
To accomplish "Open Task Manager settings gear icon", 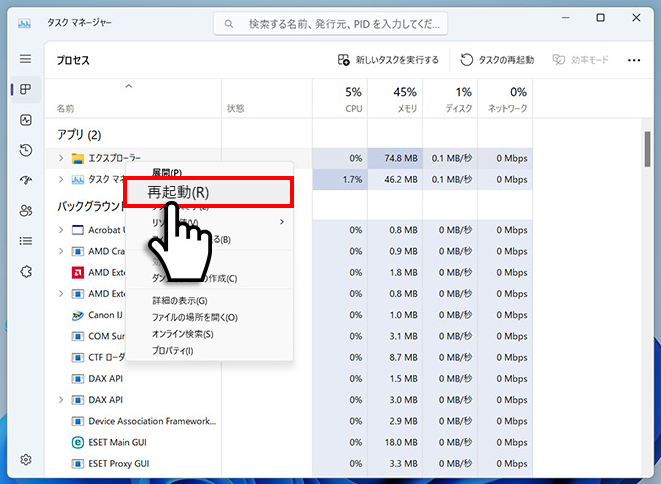I will click(x=26, y=459).
